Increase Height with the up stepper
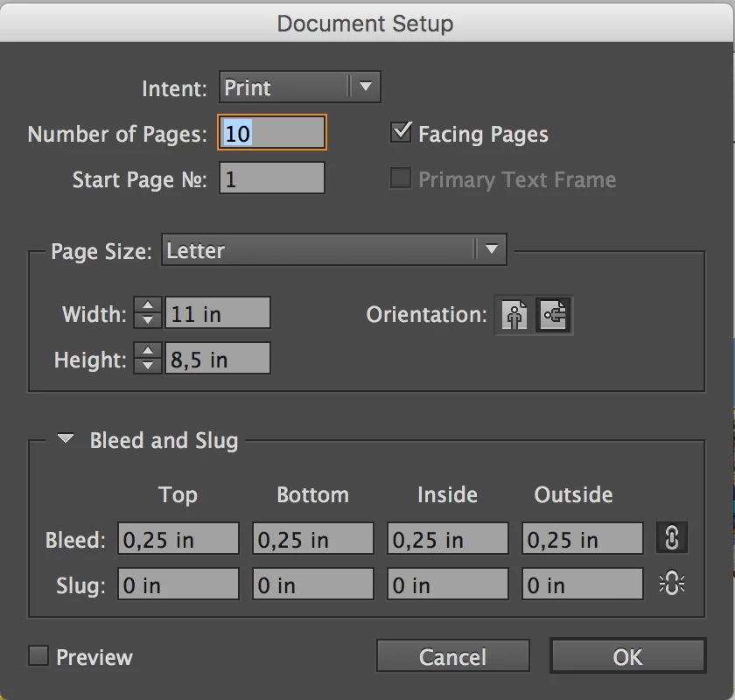Viewport: 735px width, 700px height. [148, 351]
